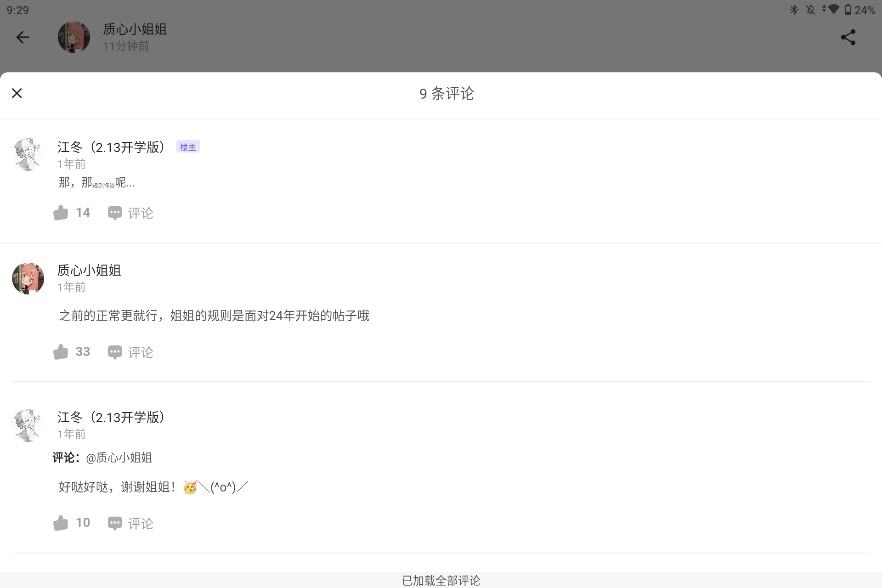Open 质心小姐姐 avatar on second comment
882x588 pixels.
[28, 278]
